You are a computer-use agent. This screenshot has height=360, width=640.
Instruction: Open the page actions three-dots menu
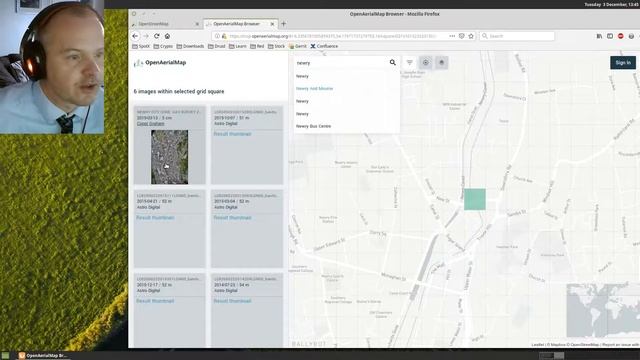452,36
